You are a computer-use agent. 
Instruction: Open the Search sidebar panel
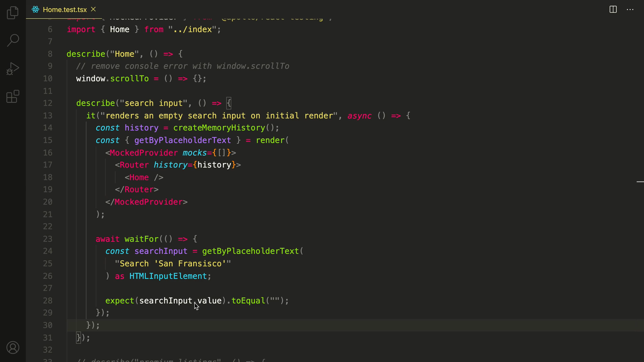pos(13,40)
